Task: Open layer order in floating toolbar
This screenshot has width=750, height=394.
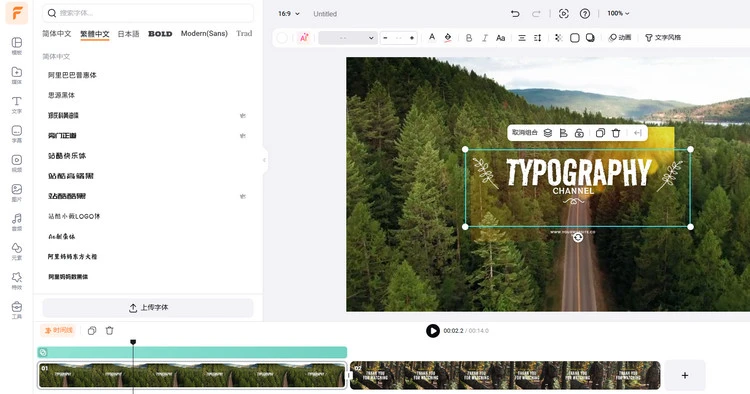Action: click(548, 133)
